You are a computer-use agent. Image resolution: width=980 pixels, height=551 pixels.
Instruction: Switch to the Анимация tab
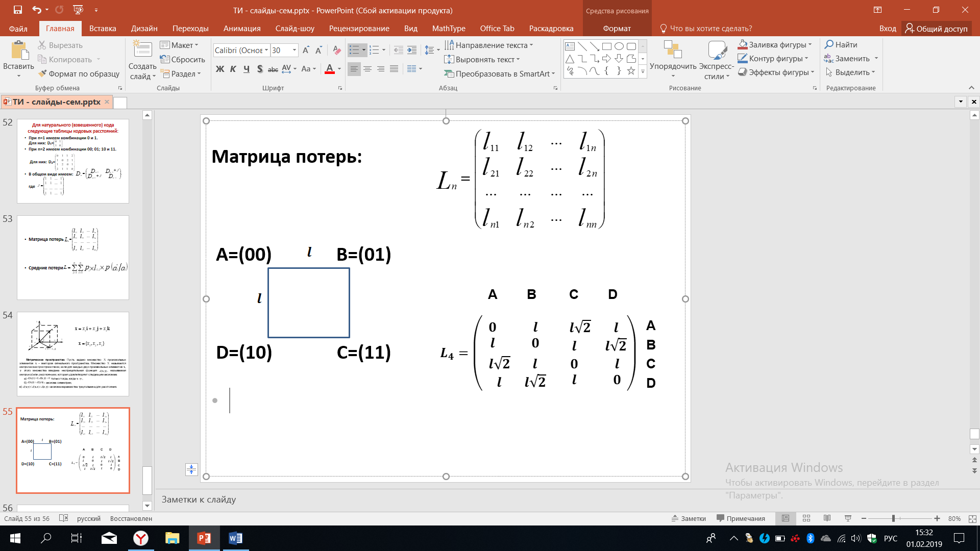click(242, 29)
